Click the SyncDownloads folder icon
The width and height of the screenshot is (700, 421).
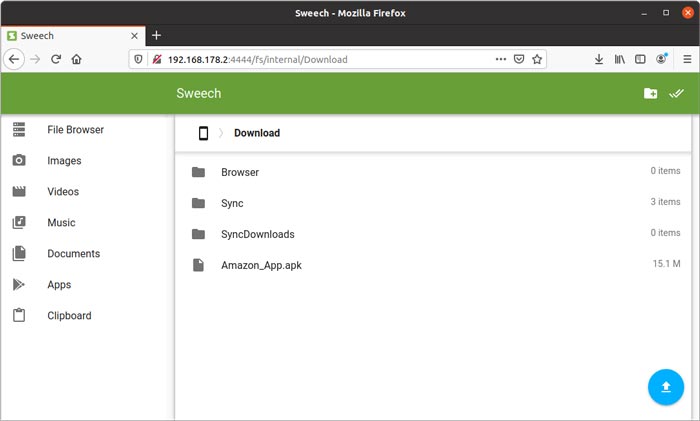point(198,234)
